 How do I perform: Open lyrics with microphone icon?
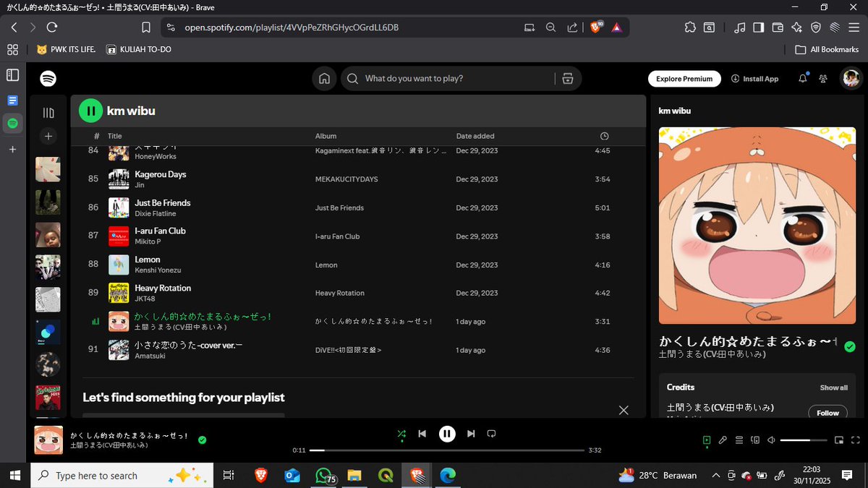tap(723, 440)
